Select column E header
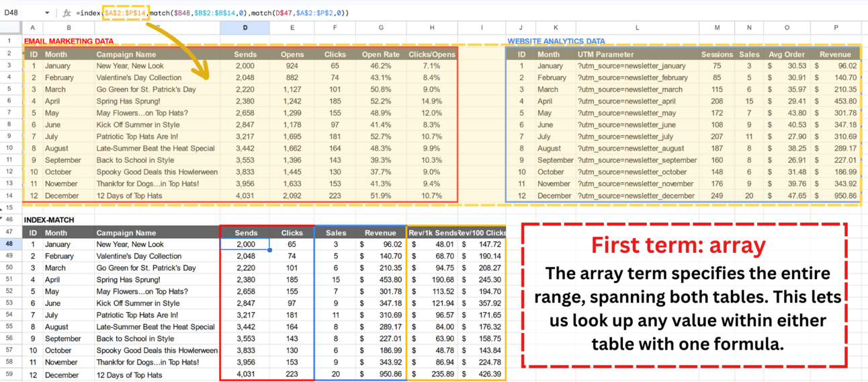The height and width of the screenshot is (382, 868). [x=292, y=28]
